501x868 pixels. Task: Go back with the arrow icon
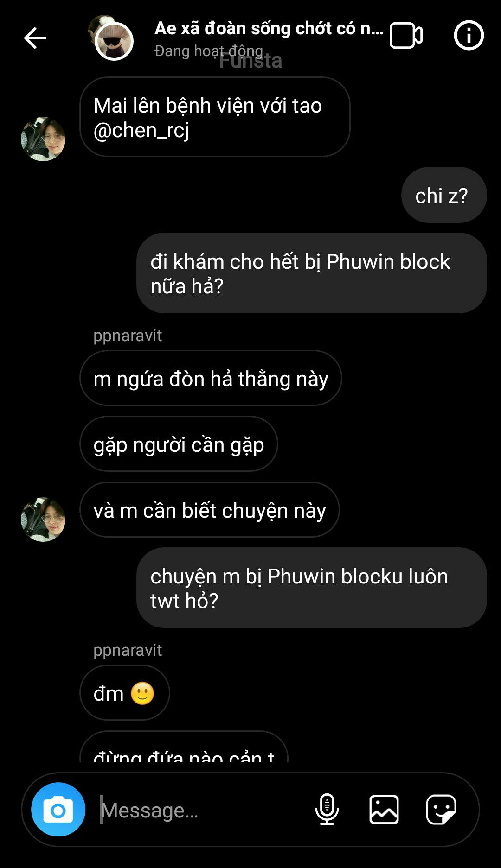click(x=35, y=38)
